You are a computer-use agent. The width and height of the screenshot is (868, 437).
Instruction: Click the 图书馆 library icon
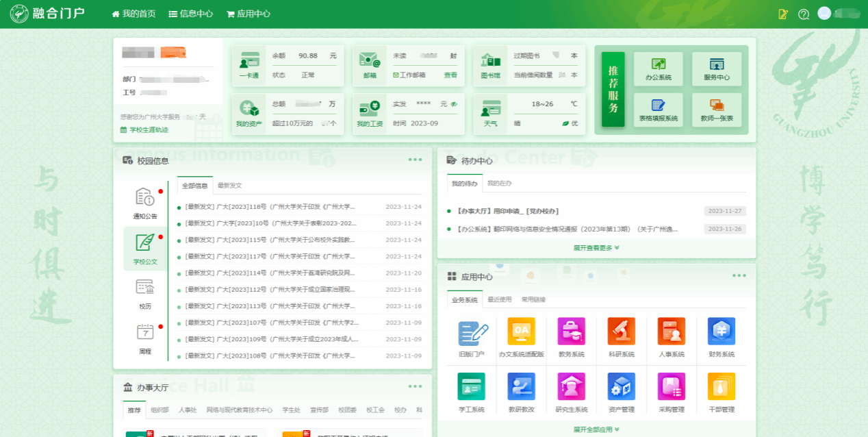pyautogui.click(x=491, y=60)
